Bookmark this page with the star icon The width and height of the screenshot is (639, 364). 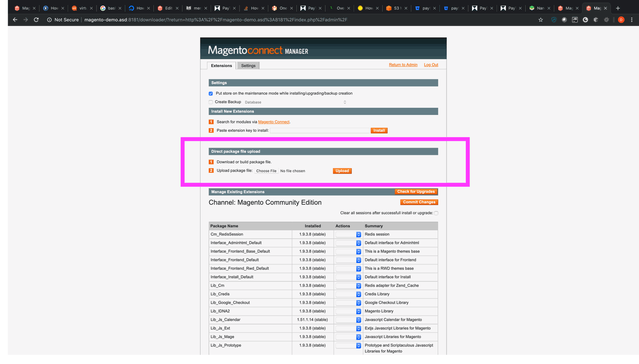(541, 20)
